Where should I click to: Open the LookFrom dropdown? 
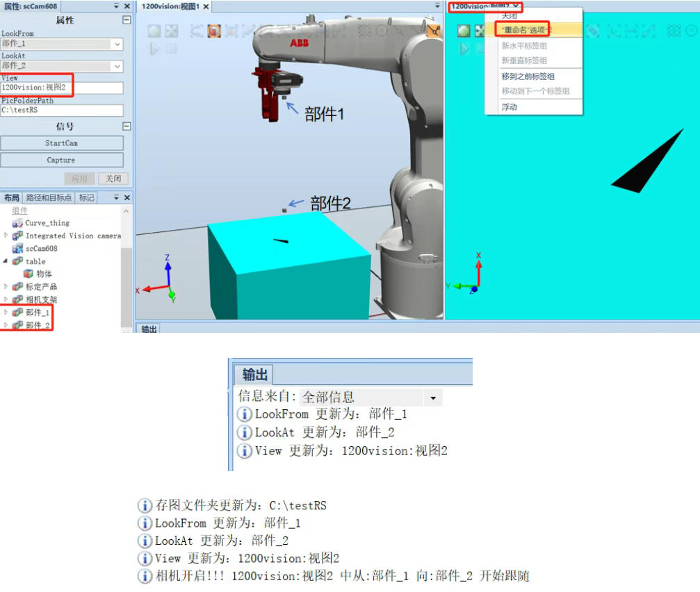(x=117, y=44)
